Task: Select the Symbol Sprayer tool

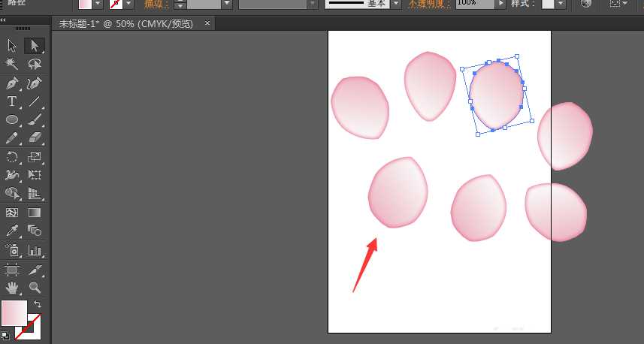Action: (x=12, y=250)
